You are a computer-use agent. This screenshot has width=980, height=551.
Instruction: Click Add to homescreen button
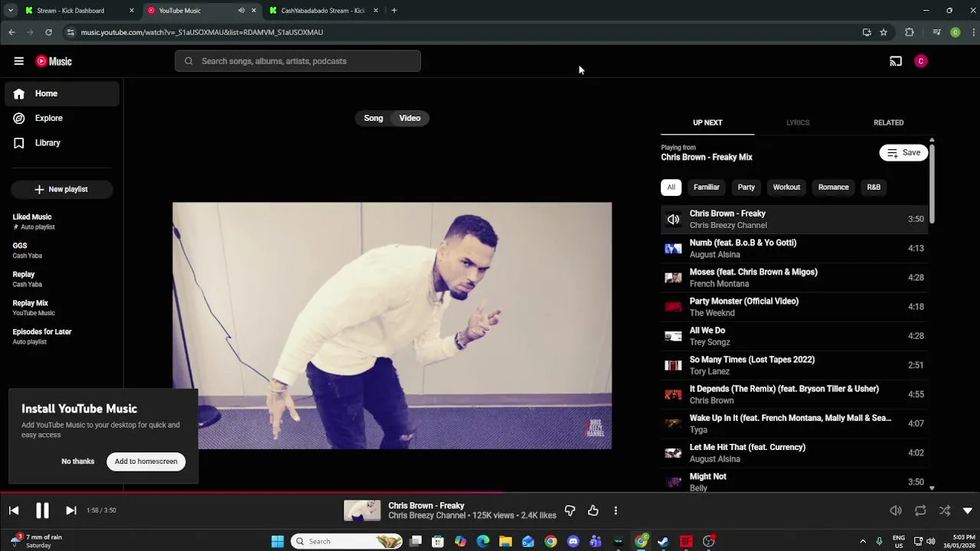click(x=146, y=461)
